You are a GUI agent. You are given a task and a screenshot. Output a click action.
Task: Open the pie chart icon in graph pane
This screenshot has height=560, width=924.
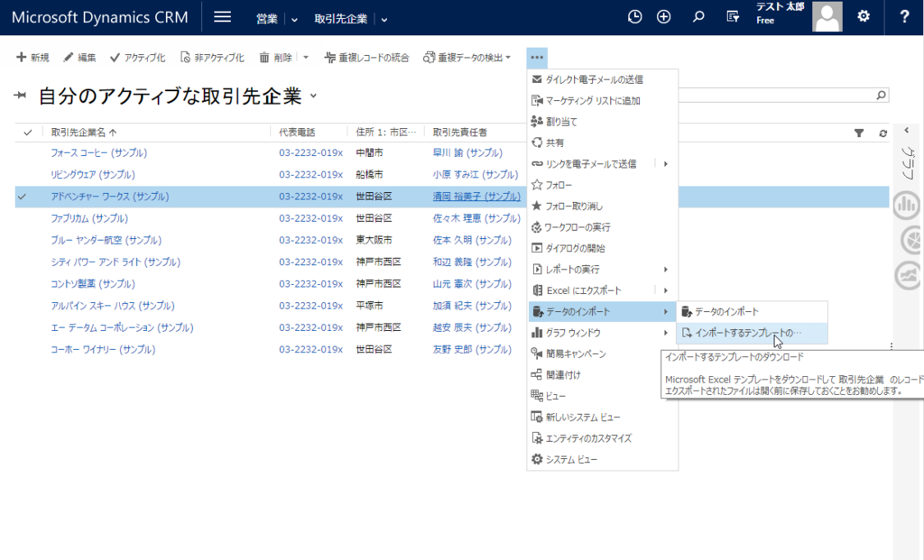tap(912, 240)
